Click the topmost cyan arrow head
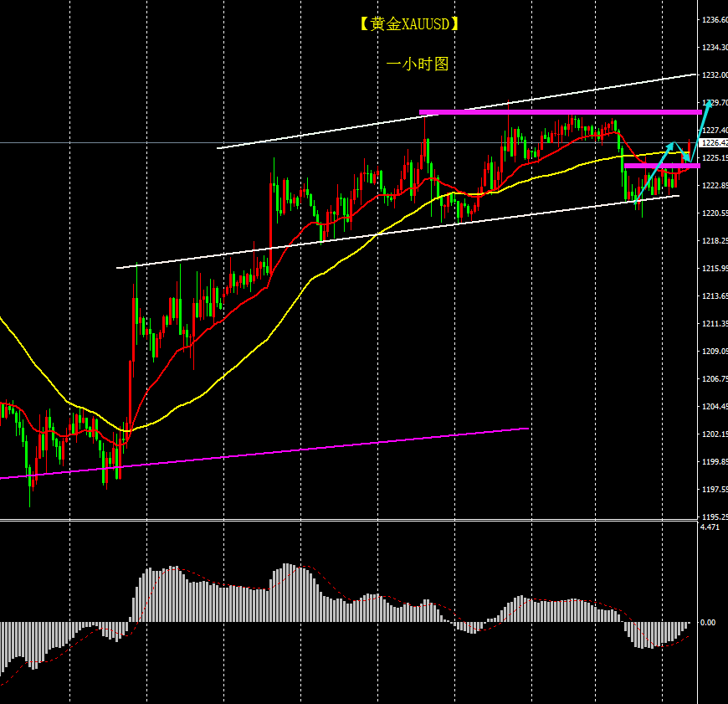Viewport: 728px width, 704px height. point(710,102)
